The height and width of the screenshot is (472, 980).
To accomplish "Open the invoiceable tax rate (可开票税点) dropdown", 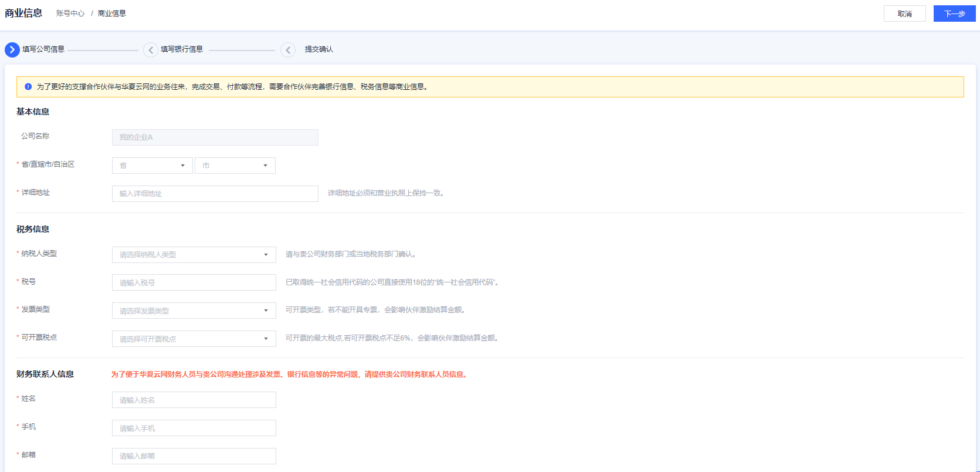I will (194, 339).
